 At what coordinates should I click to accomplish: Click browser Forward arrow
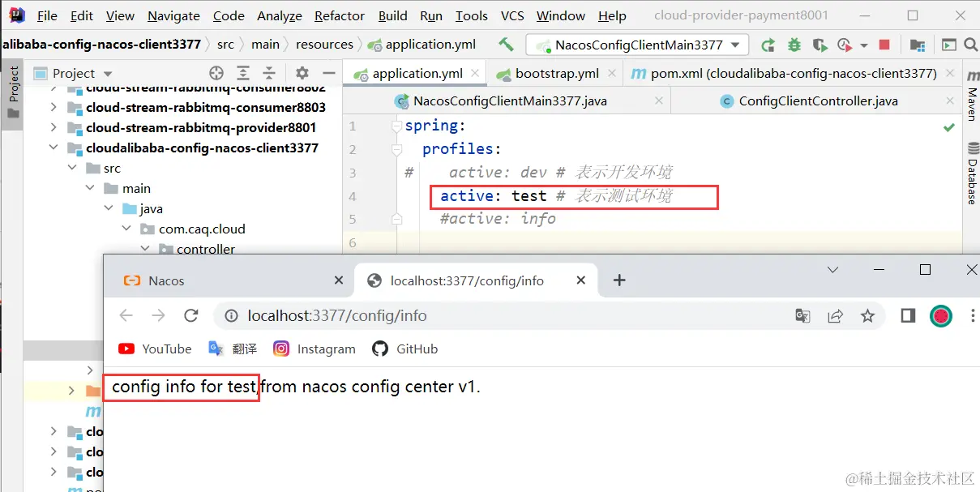pyautogui.click(x=158, y=315)
